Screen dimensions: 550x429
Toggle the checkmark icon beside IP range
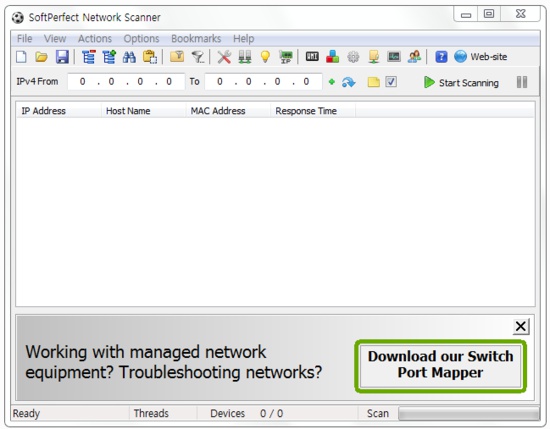click(391, 82)
